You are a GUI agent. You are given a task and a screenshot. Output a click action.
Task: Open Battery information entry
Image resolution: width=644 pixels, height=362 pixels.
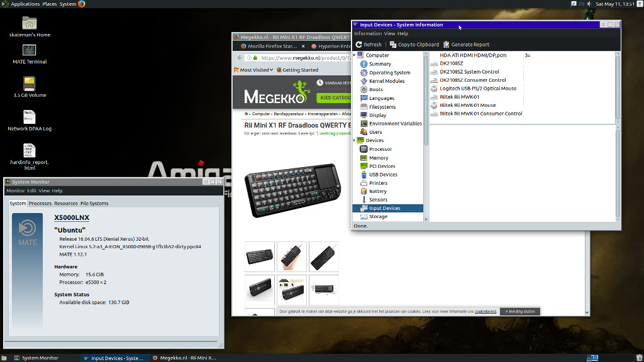point(377,191)
